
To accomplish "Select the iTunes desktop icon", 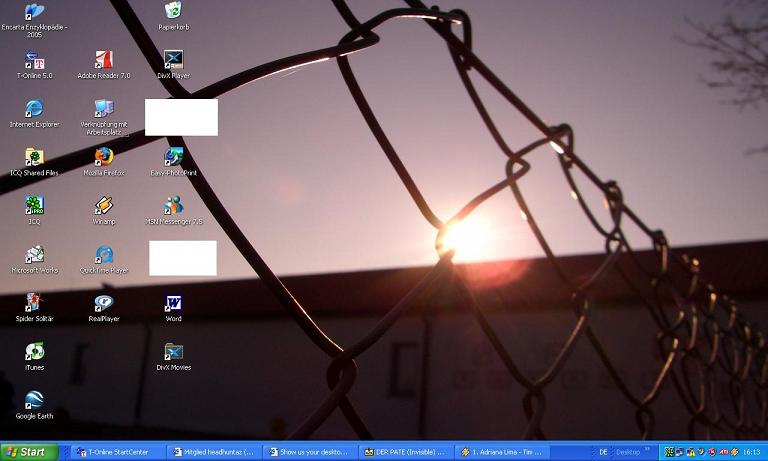I will coord(34,352).
